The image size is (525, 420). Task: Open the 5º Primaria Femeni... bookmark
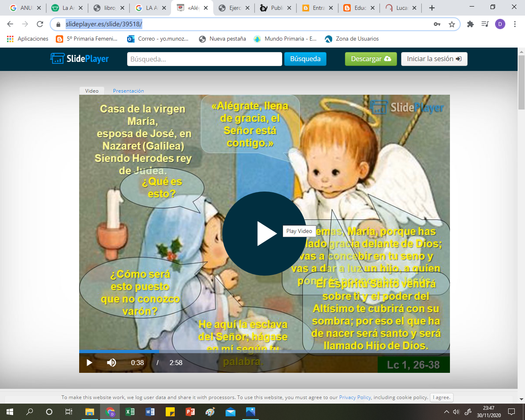(x=87, y=39)
